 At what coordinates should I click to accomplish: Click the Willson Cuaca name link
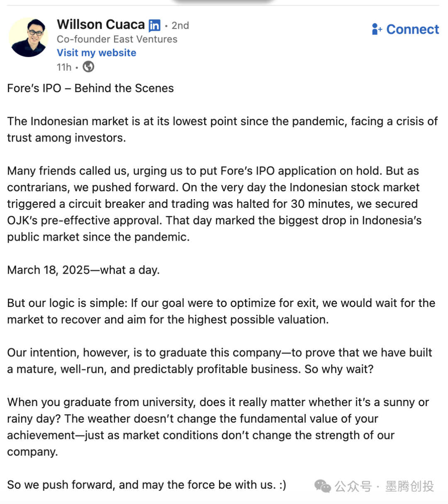pos(101,24)
